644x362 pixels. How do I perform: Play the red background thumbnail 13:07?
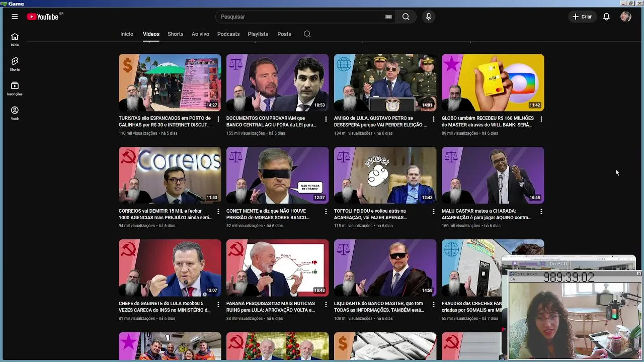(x=170, y=268)
